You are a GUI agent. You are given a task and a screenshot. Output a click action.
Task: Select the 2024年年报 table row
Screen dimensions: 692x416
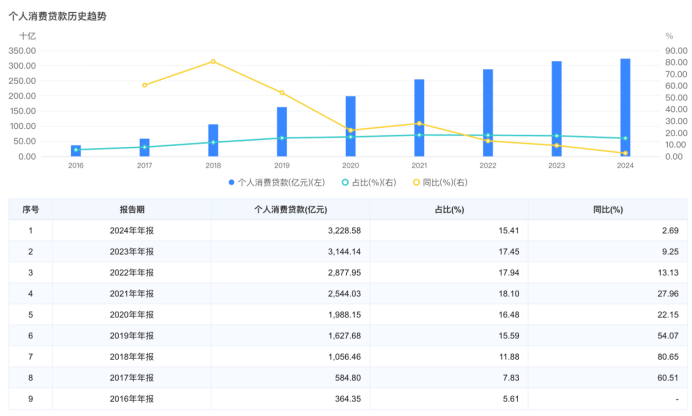348,231
